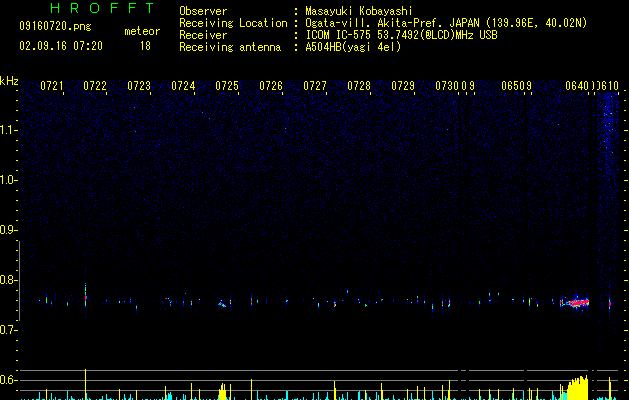The height and width of the screenshot is (400, 629).
Task: Click the HROFFT title text
Action: pyautogui.click(x=102, y=8)
